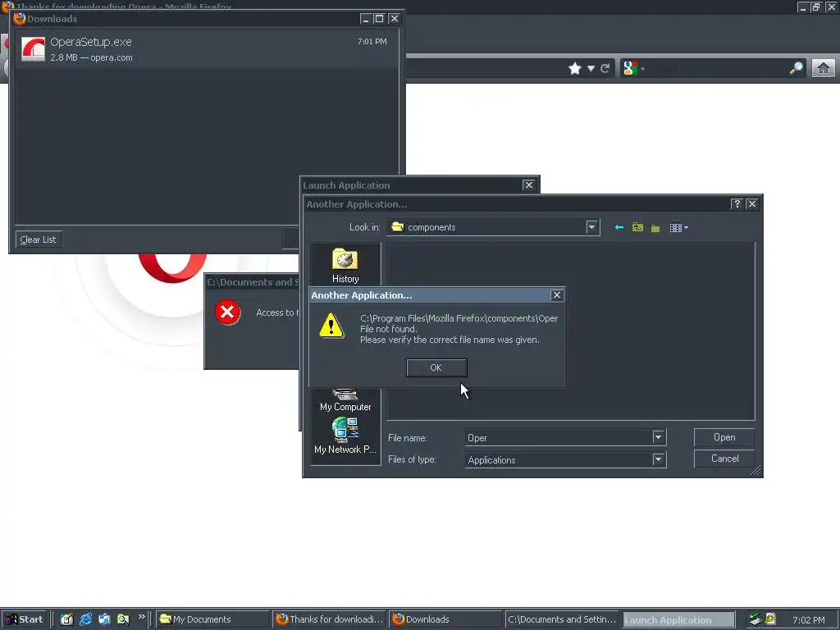Screen dimensions: 840x630
Task: Expand quick launch overflow chevron
Action: (x=141, y=617)
